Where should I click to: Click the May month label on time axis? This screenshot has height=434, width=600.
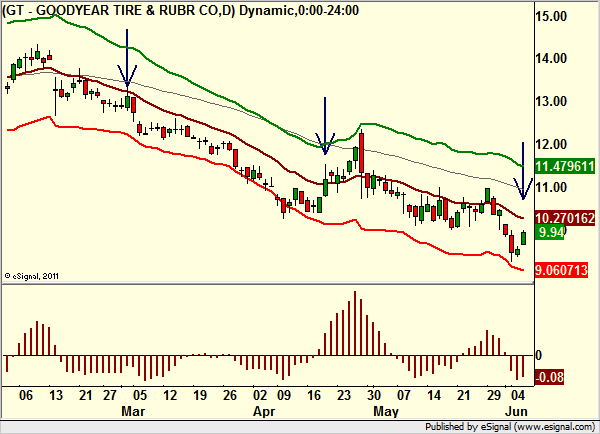(x=386, y=411)
